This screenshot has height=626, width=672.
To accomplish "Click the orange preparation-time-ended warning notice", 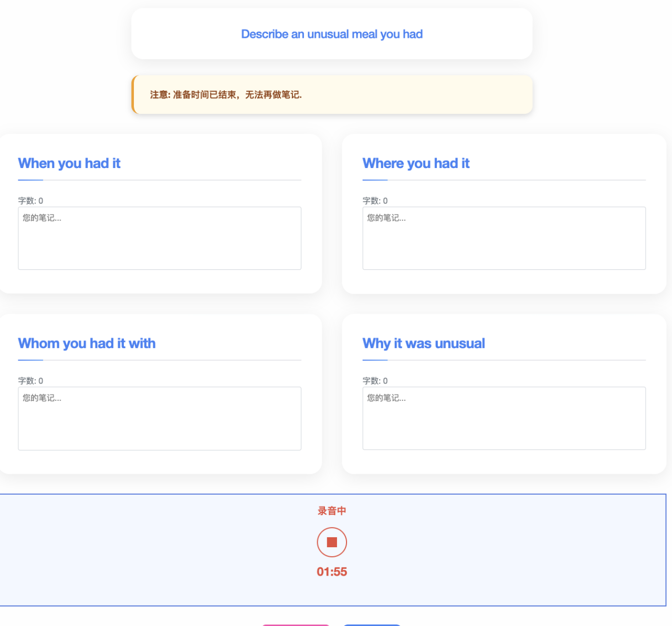I will tap(332, 95).
